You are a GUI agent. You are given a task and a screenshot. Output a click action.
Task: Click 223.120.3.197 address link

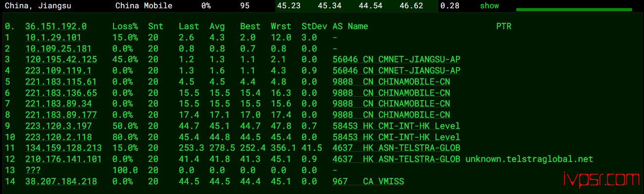(58, 126)
